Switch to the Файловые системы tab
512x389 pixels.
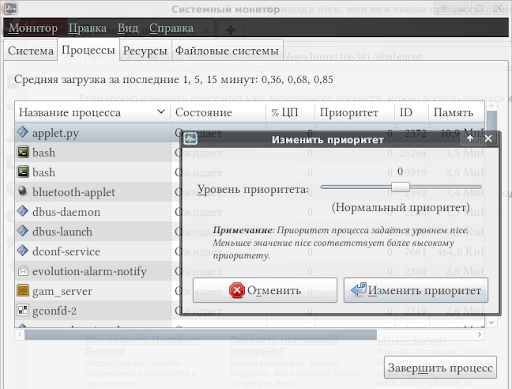227,51
